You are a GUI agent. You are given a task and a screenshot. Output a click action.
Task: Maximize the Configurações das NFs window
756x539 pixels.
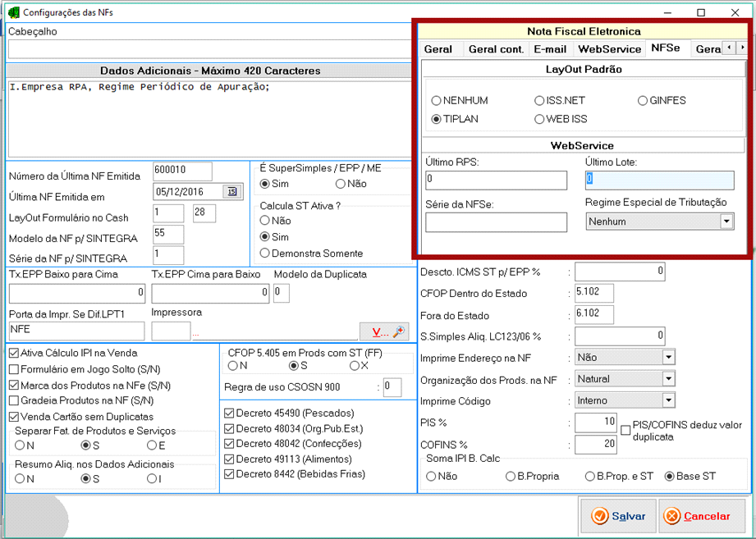click(701, 12)
